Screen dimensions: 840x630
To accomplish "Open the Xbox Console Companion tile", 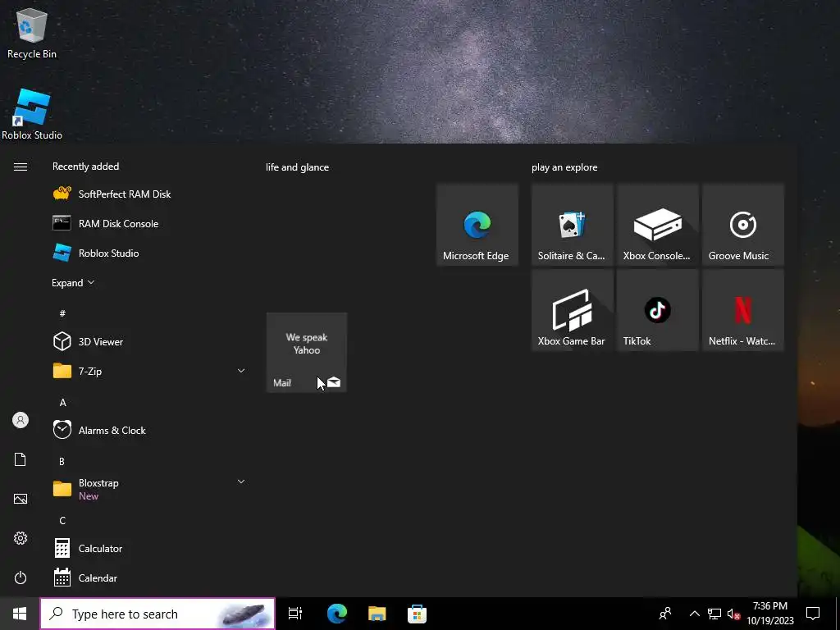I will click(x=657, y=224).
